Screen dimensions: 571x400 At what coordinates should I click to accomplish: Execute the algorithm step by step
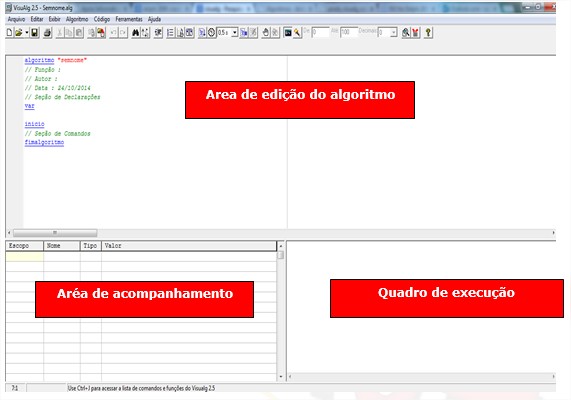244,33
